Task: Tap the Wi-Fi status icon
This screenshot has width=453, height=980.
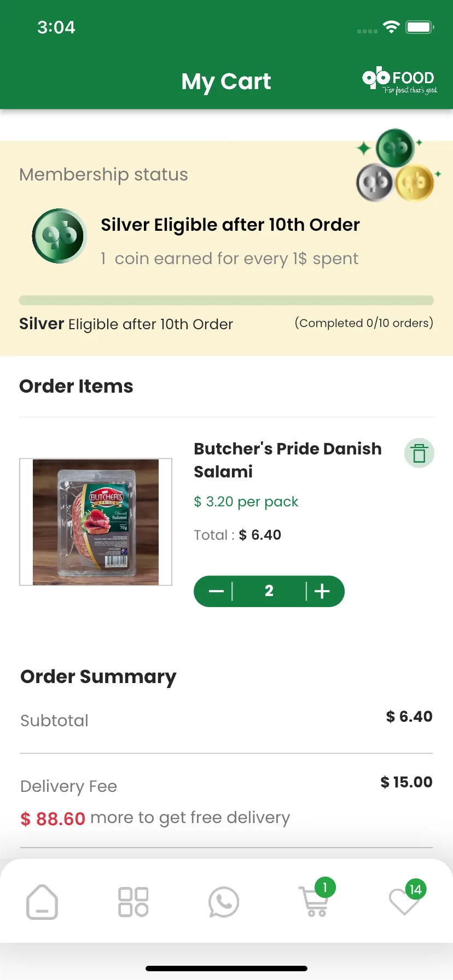Action: (391, 27)
